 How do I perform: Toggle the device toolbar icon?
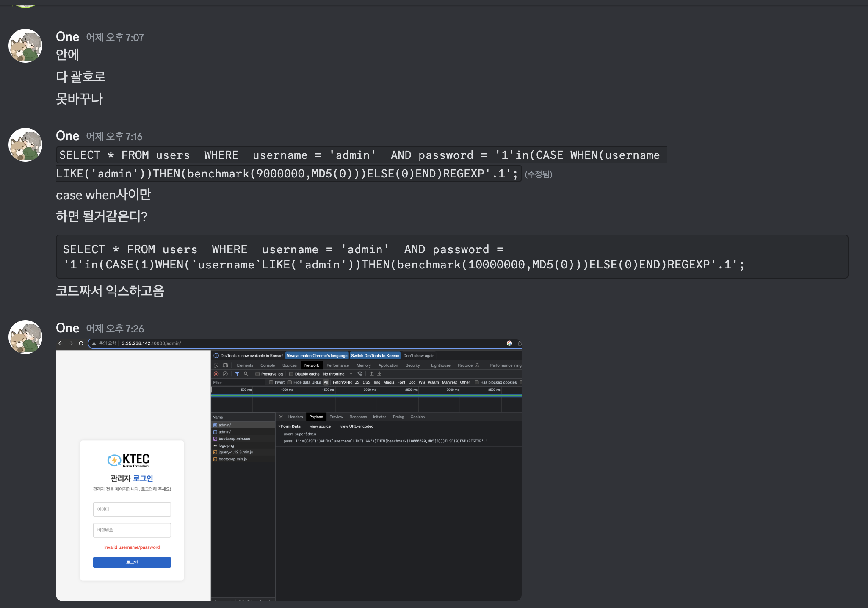225,365
